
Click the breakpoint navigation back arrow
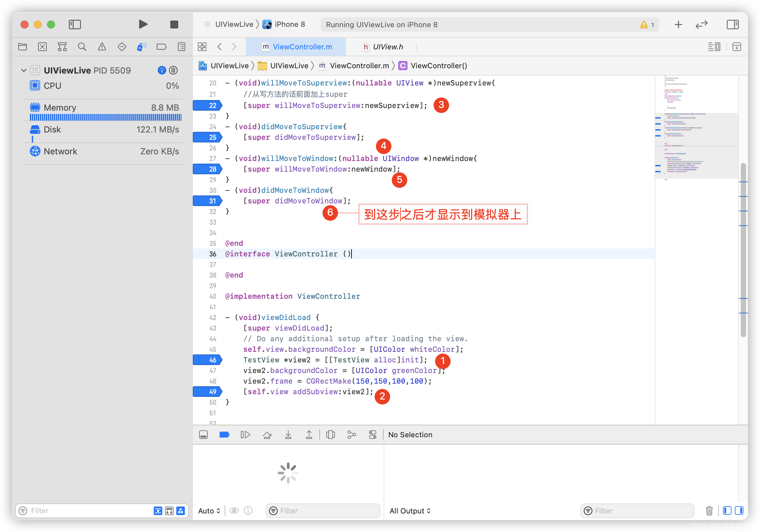pyautogui.click(x=219, y=46)
